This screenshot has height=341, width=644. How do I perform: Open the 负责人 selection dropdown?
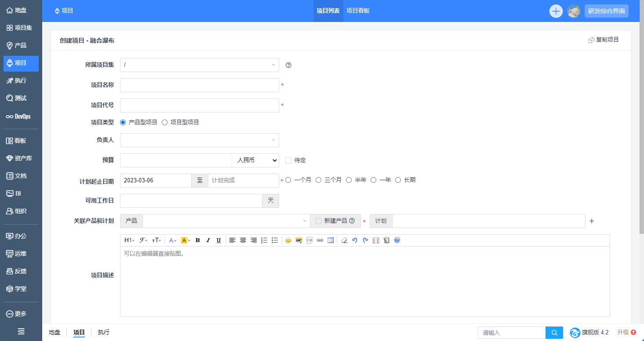(199, 140)
